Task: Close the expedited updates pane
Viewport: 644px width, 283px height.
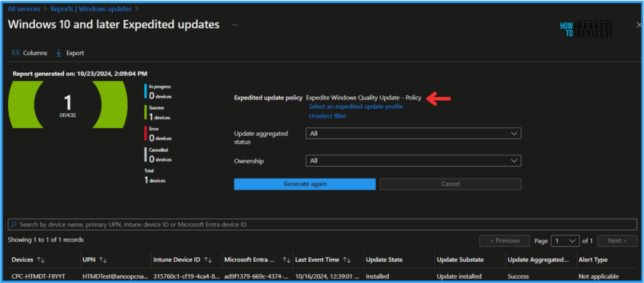Action: pyautogui.click(x=638, y=25)
